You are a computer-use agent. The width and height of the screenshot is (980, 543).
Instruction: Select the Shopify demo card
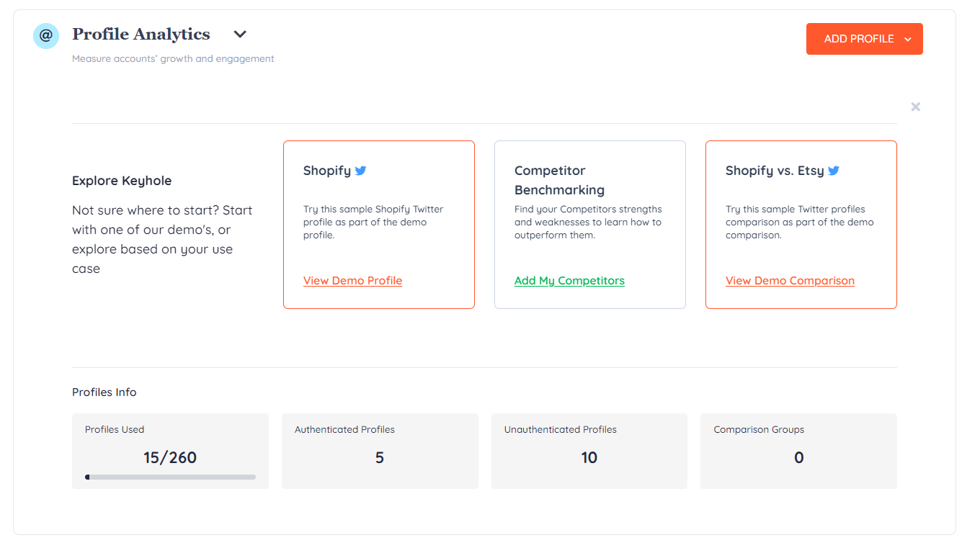click(x=378, y=224)
